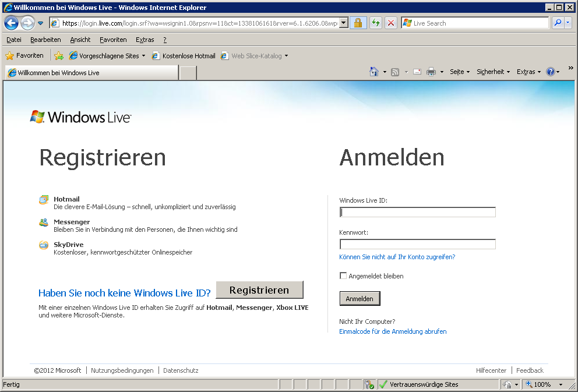This screenshot has width=578, height=392.
Task: Refresh the page with the green arrows icon
Action: [376, 23]
